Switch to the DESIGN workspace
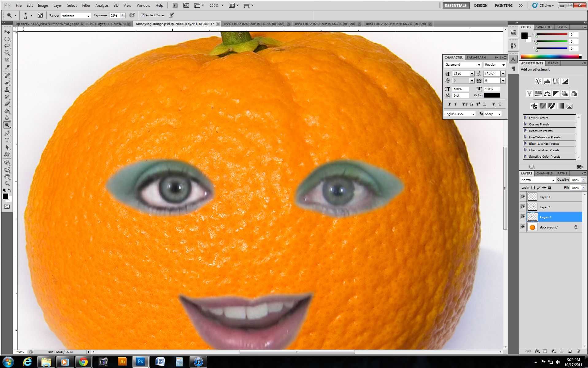Viewport: 588px width, 368px height. coord(481,5)
